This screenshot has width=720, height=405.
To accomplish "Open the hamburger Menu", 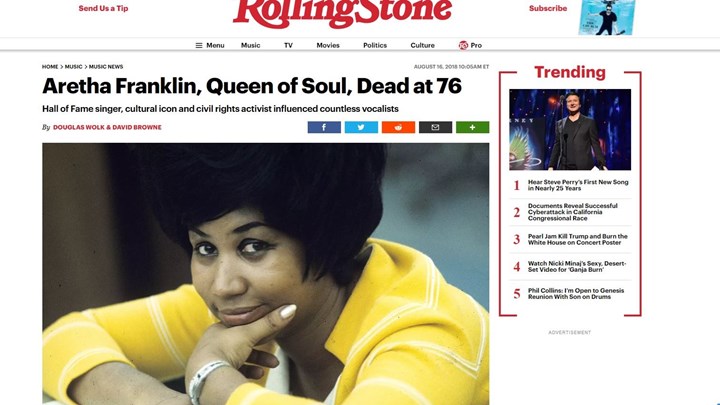I will pyautogui.click(x=210, y=45).
